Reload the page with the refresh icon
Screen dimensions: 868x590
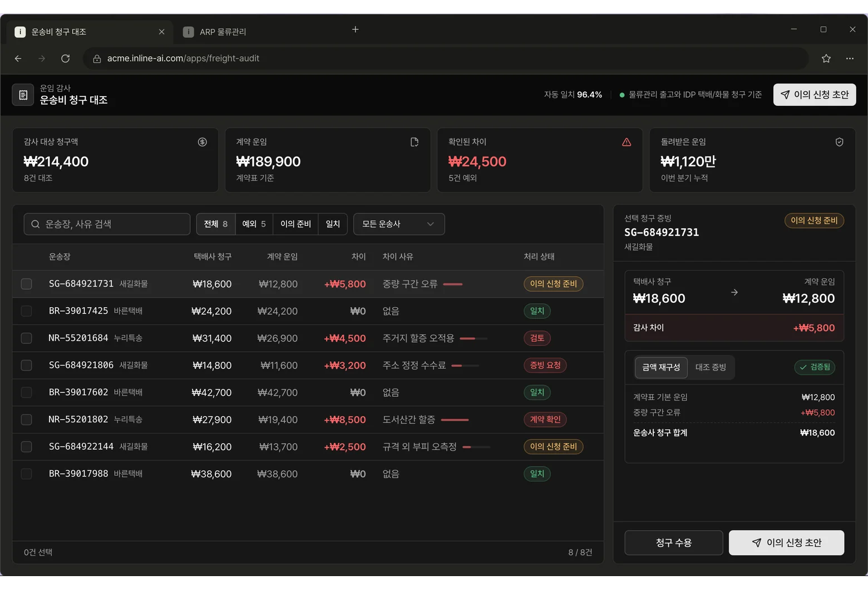(x=65, y=58)
